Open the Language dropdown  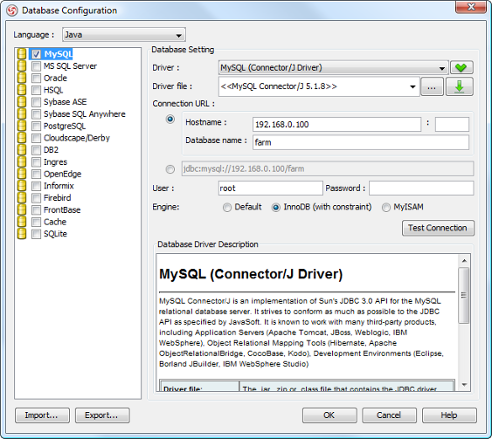tap(124, 35)
